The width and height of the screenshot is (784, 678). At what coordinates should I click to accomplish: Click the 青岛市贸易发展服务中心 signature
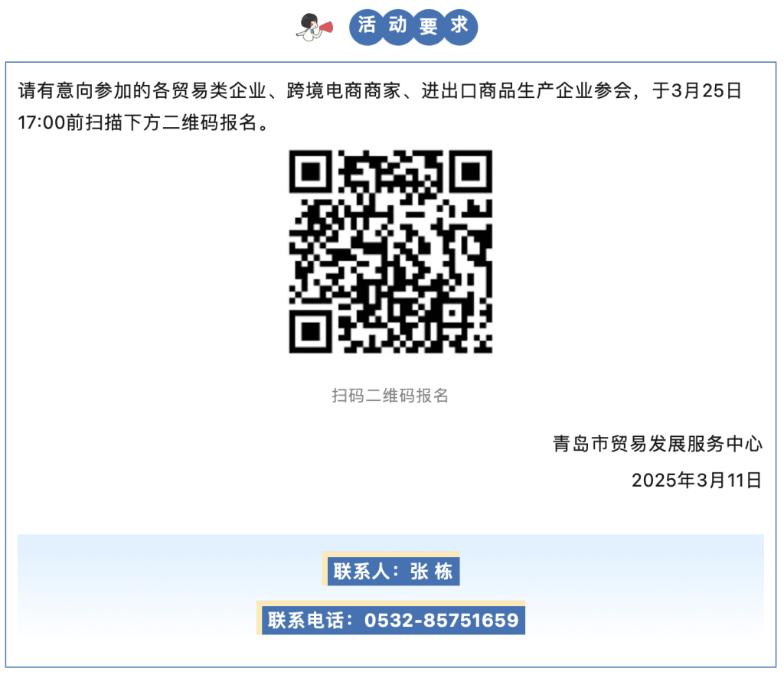[658, 444]
